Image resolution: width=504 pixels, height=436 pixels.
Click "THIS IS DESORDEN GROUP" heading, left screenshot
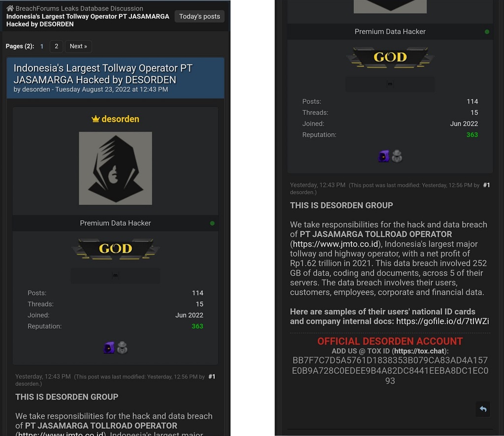[x=67, y=397]
